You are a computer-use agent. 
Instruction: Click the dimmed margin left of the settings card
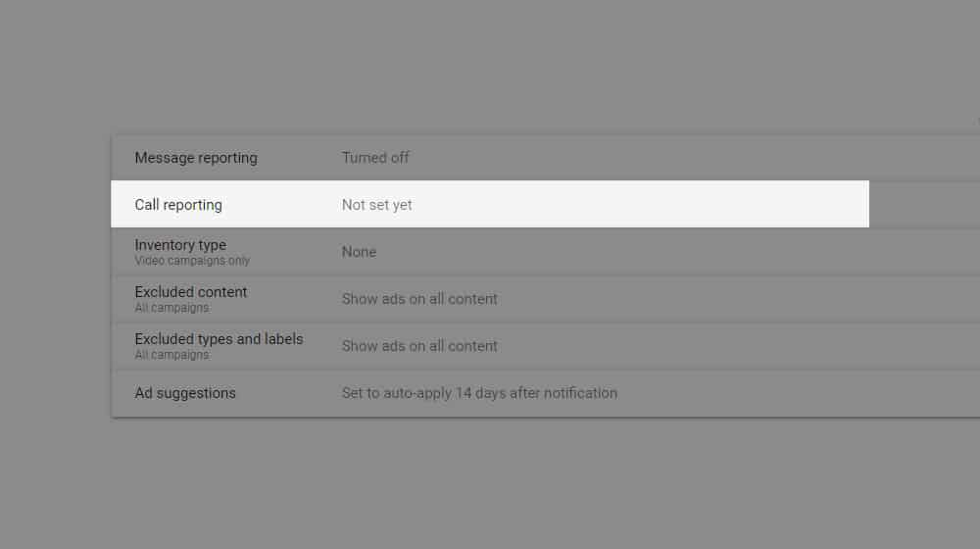pyautogui.click(x=55, y=275)
